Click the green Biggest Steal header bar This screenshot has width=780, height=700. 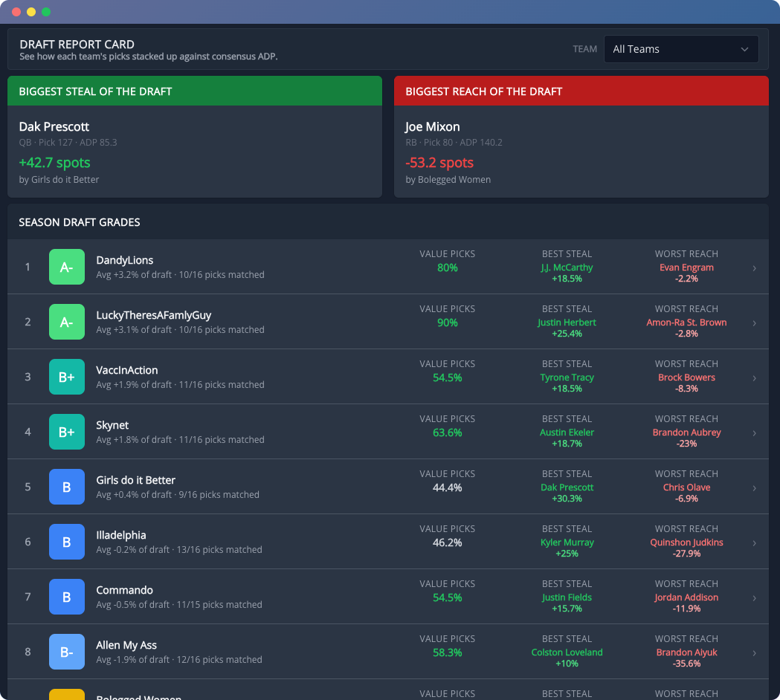(195, 91)
